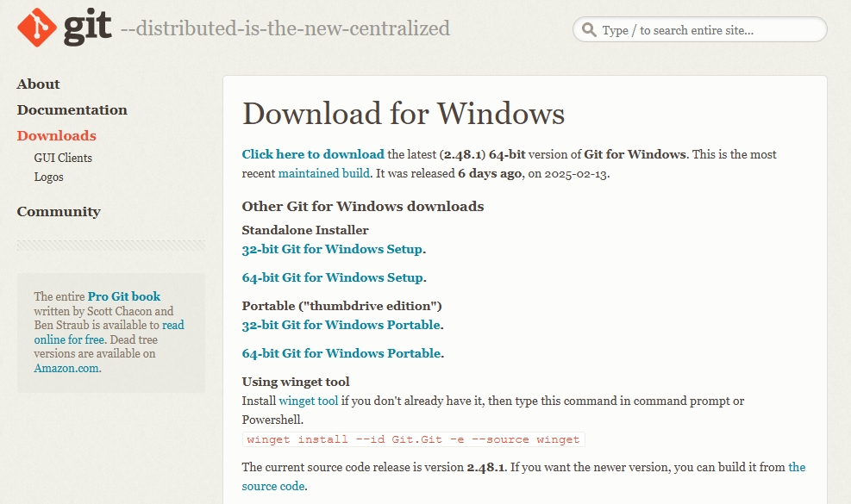Click 'Other Git for Windows downloads' heading
The image size is (851, 504).
[x=363, y=207]
